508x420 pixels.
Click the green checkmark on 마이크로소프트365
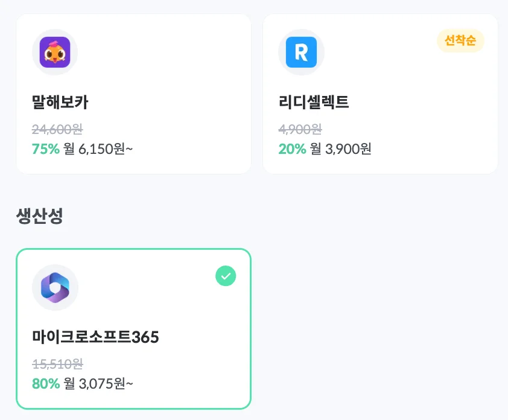click(226, 276)
